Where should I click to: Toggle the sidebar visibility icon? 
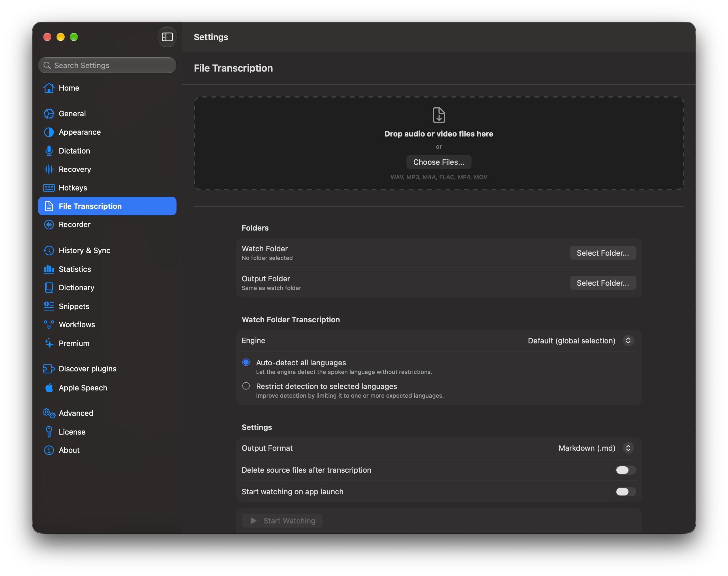pos(167,37)
